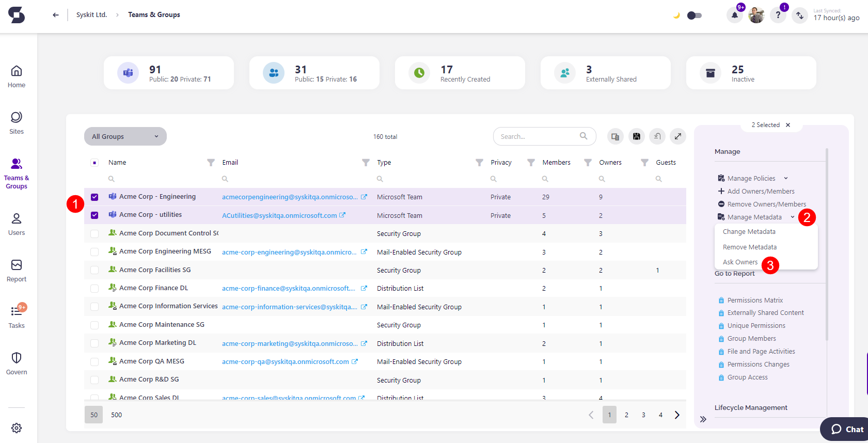Click the save view disk icon
Viewport: 868px width, 443px height.
pyautogui.click(x=637, y=136)
